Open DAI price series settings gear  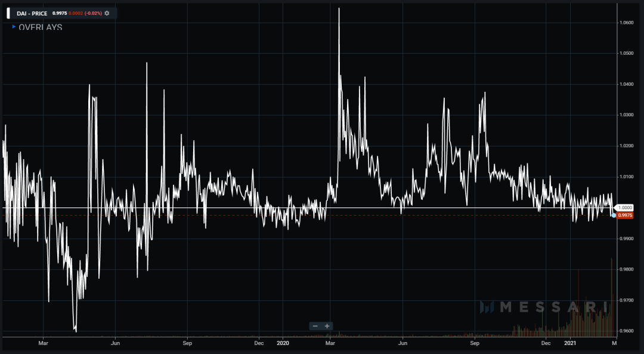pyautogui.click(x=107, y=14)
